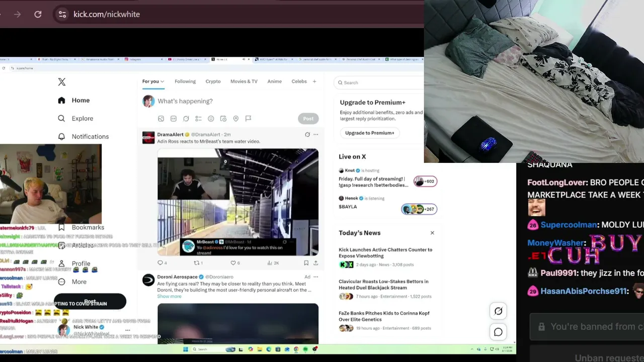Click Grok icon on DramaAlert post
The image size is (644, 362).
[307, 135]
